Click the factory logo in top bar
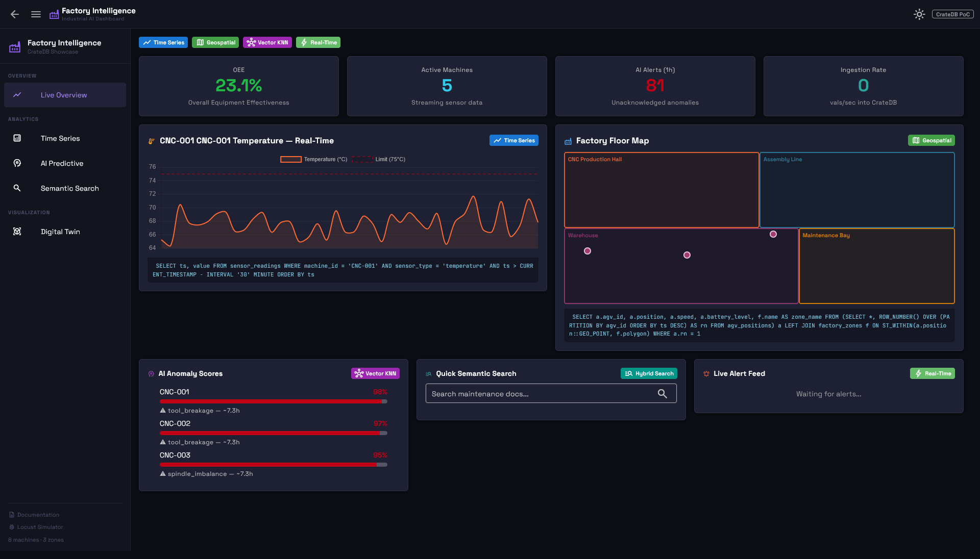 pyautogui.click(x=54, y=15)
